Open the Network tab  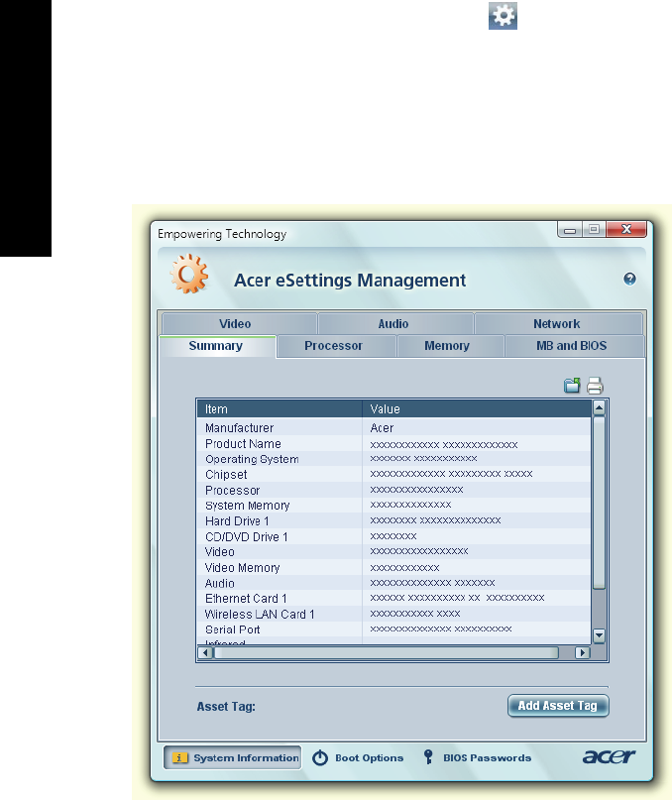coord(558,324)
